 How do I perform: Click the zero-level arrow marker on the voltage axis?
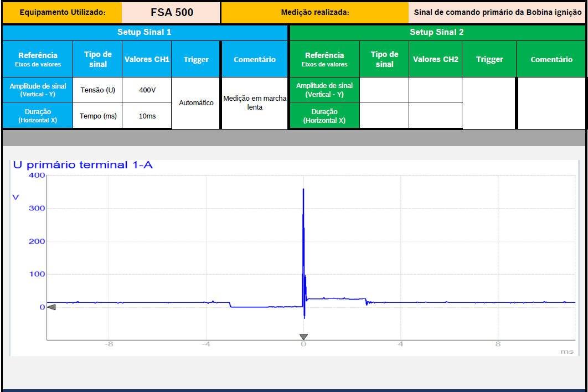[x=51, y=307]
